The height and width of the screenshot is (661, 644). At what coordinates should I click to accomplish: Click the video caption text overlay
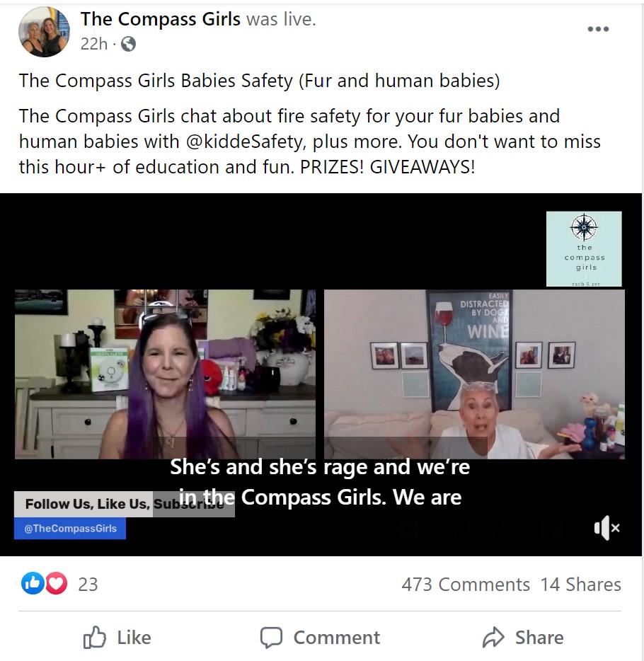[320, 482]
